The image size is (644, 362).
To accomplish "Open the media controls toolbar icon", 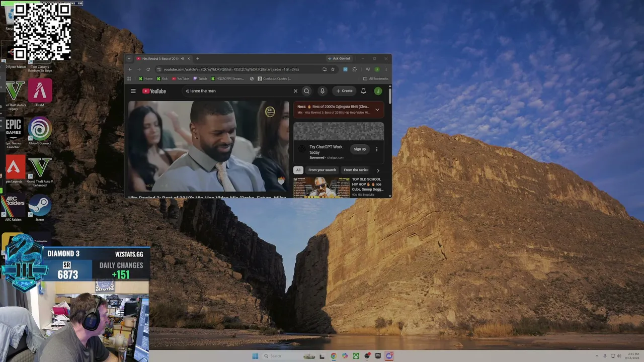I will tap(368, 69).
